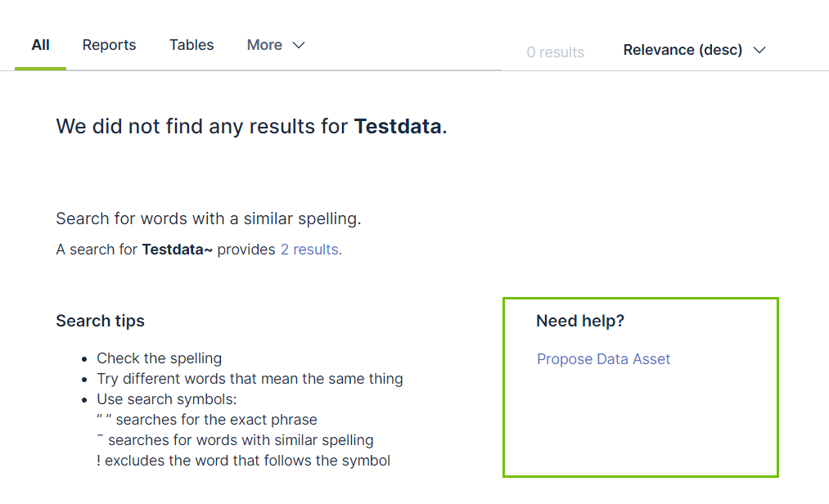Click the "Use search symbols" bullet
The height and width of the screenshot is (504, 829).
pyautogui.click(x=166, y=399)
